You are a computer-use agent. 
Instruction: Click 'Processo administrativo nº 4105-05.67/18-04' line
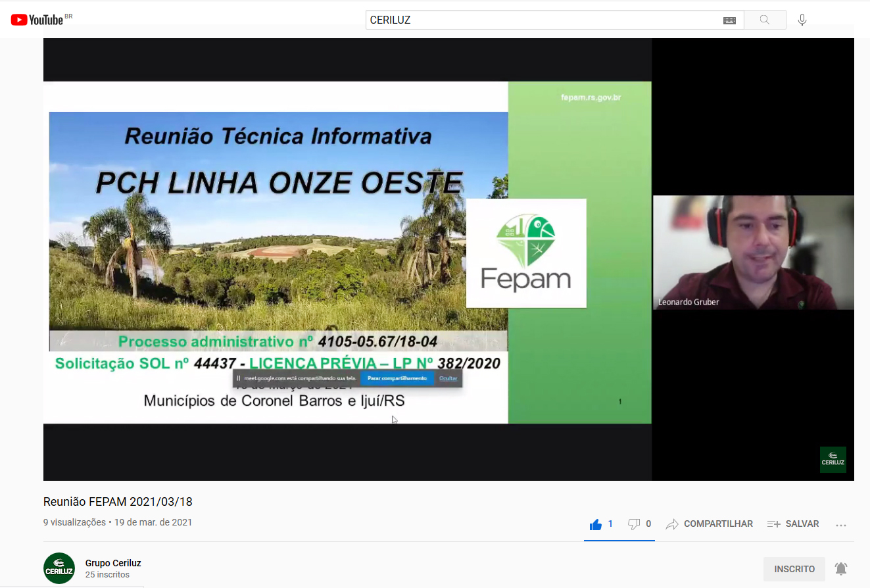pyautogui.click(x=278, y=341)
